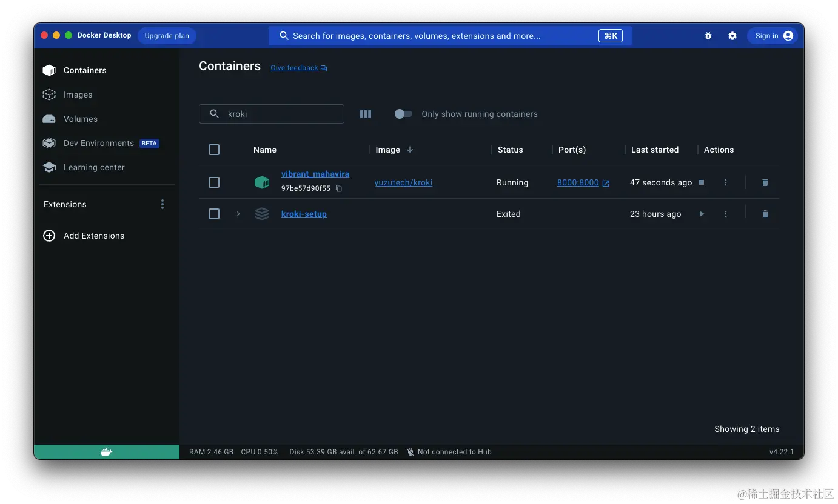Check the checkbox for vibrant_mahavira
This screenshot has width=838, height=504.
coord(214,182)
